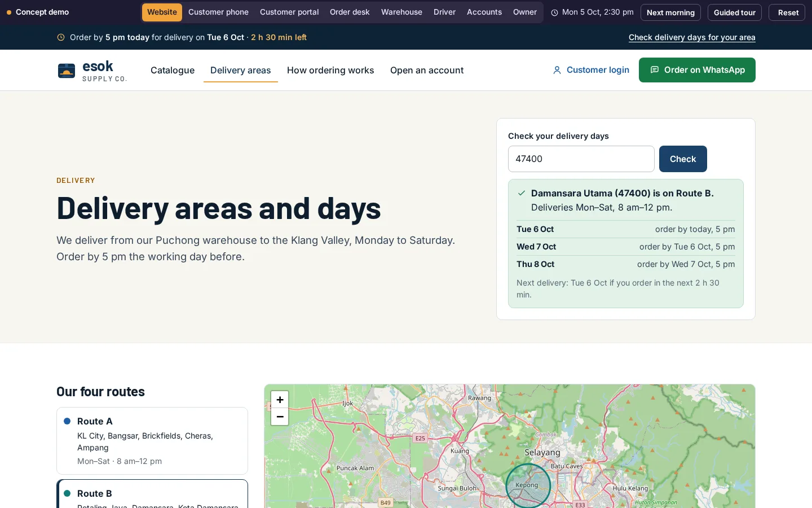Click the Kepong circle marker on map
Viewport: 812px width, 508px height.
pos(528,485)
